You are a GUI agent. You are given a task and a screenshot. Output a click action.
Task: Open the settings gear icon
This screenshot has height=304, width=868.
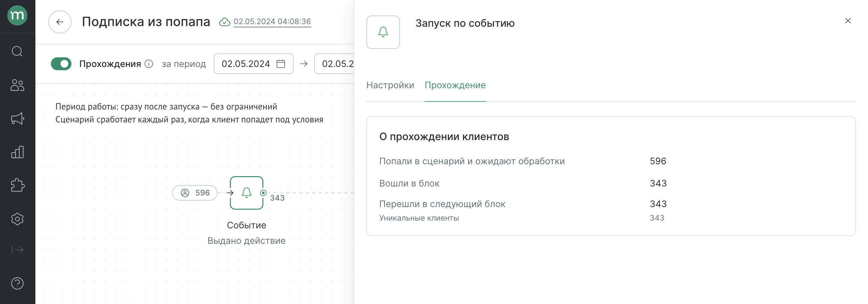[x=17, y=219]
